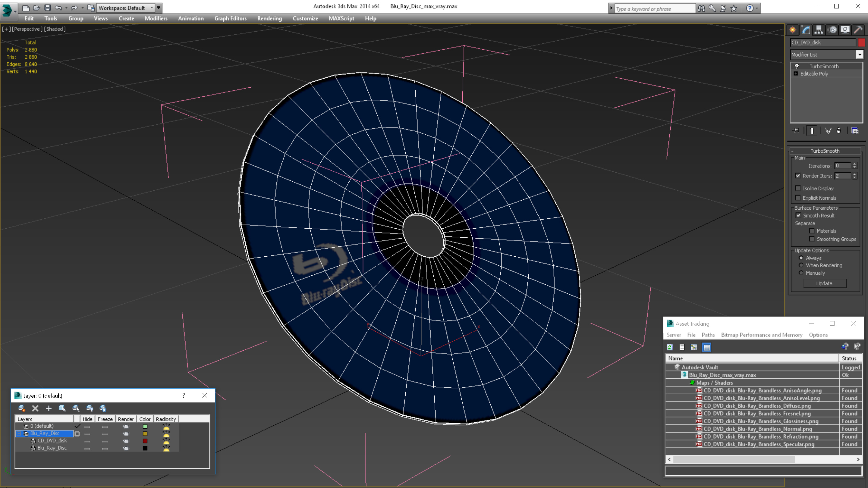Click Create New Layer icon in Layer dialog
This screenshot has height=488, width=868.
22,408
